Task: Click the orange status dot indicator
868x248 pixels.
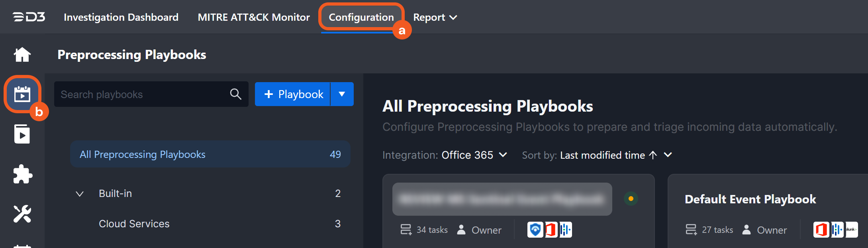Action: [x=631, y=199]
